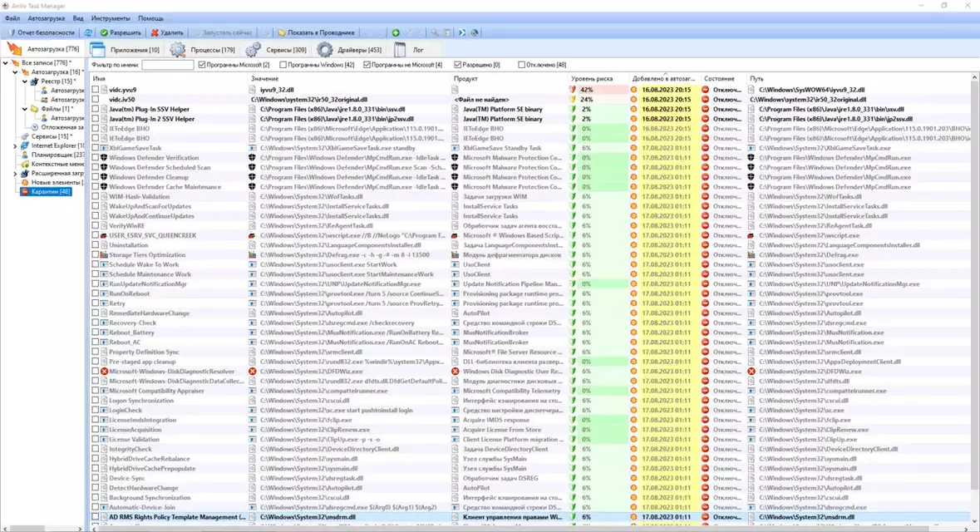Click the Отчет безопасности button
Screen dimensions: 980x532
click(x=40, y=32)
